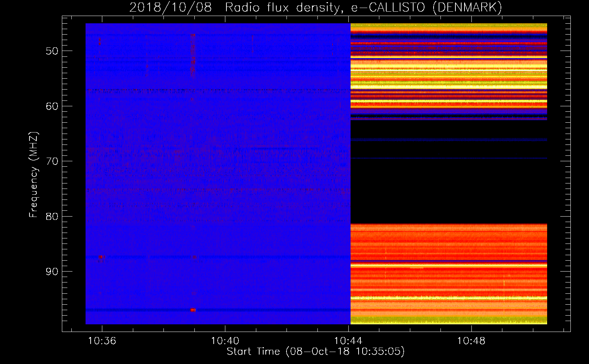589x364 pixels.
Task: Click the 'Start Time (08-Oct-18 10:35:05)' label
Action: (x=316, y=352)
